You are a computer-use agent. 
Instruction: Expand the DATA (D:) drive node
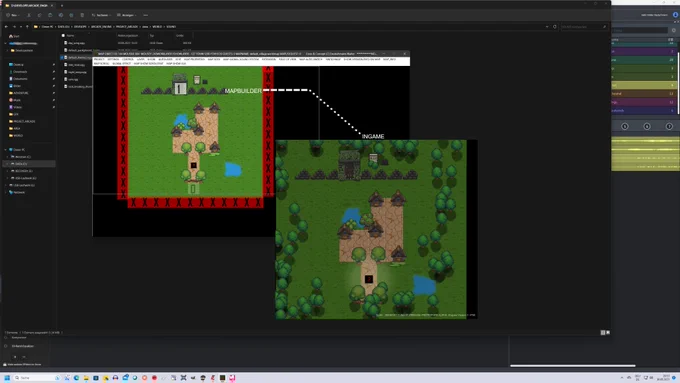pos(8,164)
